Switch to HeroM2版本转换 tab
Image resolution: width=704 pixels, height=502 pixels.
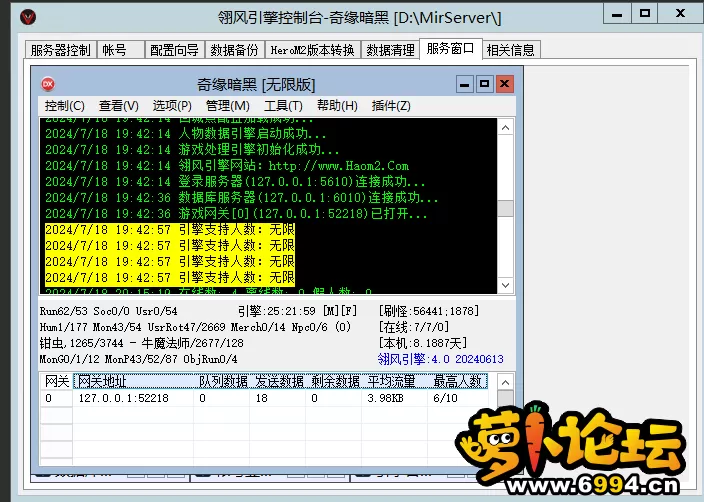click(312, 50)
